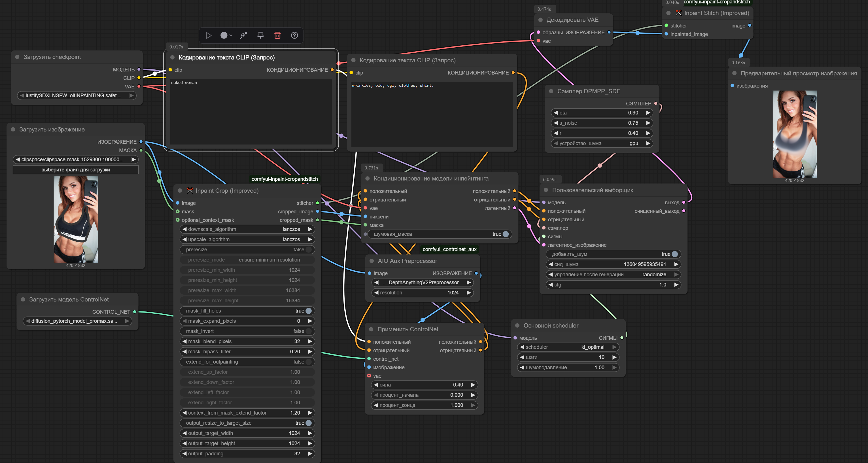868x463 pixels.
Task: Collapse the AIO Aux Preprocessor node dot
Action: pyautogui.click(x=372, y=261)
